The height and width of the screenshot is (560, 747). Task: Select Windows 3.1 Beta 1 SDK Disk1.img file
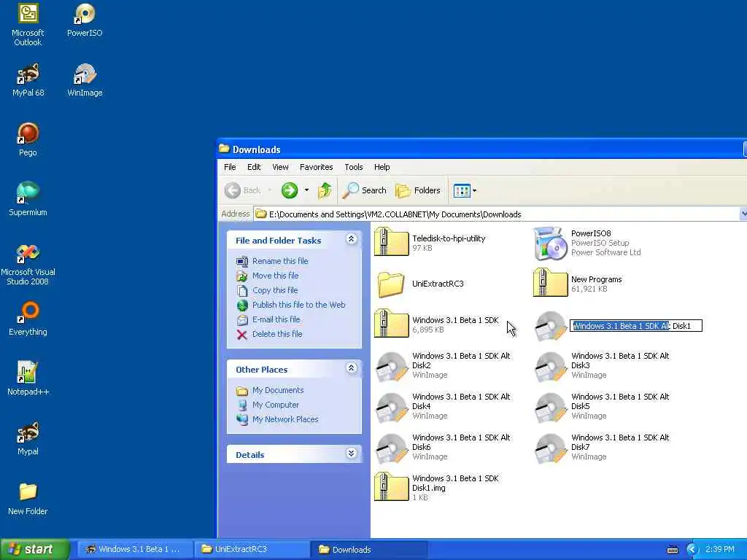tap(437, 487)
